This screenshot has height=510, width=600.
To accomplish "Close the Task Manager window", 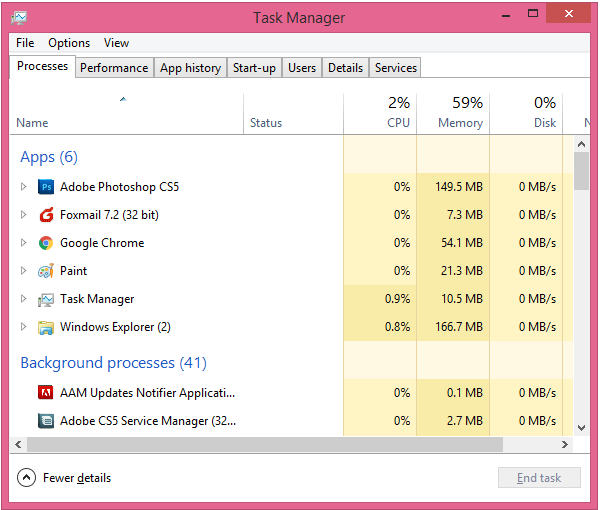I will (x=569, y=14).
